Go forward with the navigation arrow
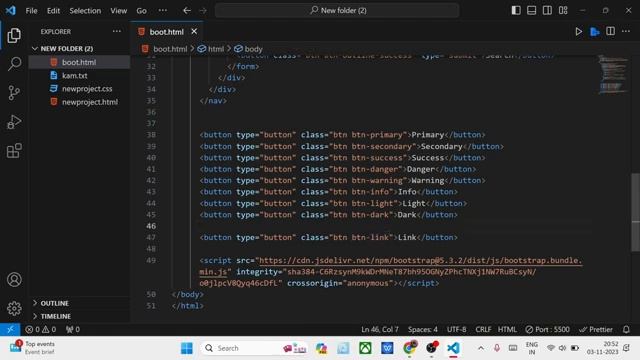The width and height of the screenshot is (640, 360). click(x=203, y=11)
